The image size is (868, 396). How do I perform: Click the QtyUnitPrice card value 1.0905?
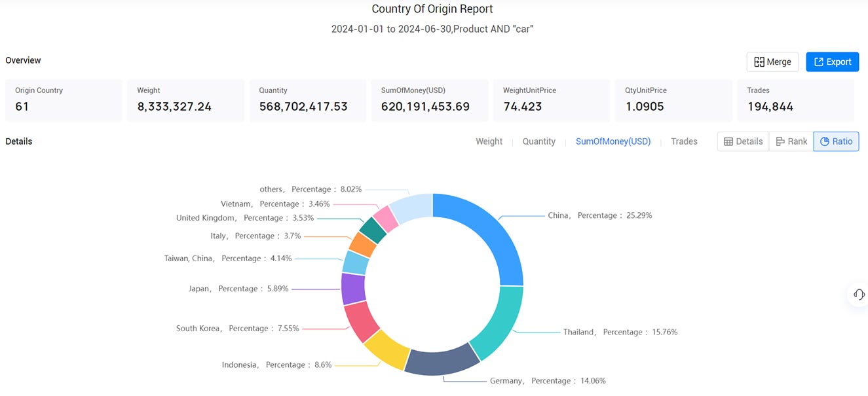[x=645, y=107]
